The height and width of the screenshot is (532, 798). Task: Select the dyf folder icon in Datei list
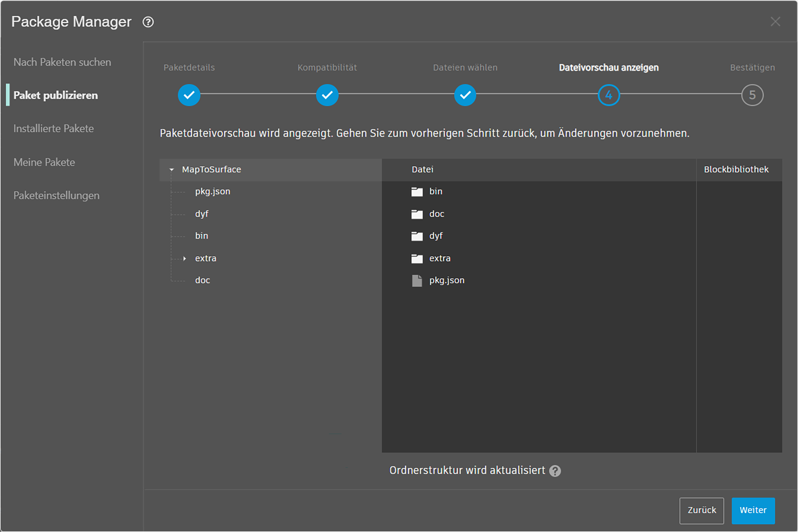click(x=417, y=236)
